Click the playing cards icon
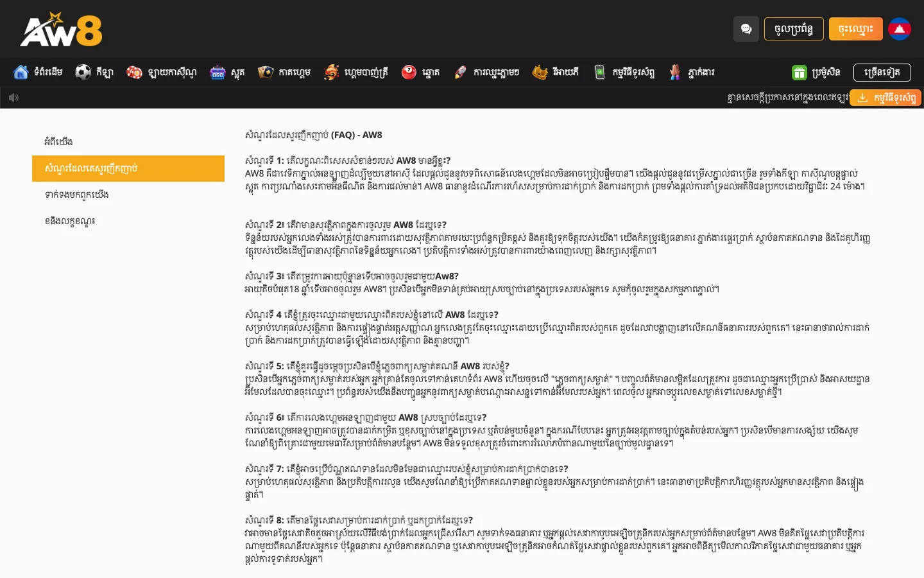Viewport: 924px width, 578px height. point(266,73)
